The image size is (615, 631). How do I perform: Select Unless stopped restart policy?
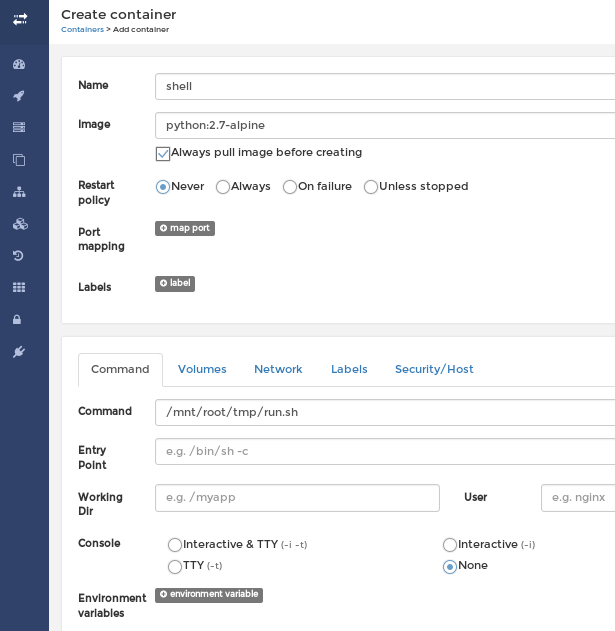click(371, 187)
